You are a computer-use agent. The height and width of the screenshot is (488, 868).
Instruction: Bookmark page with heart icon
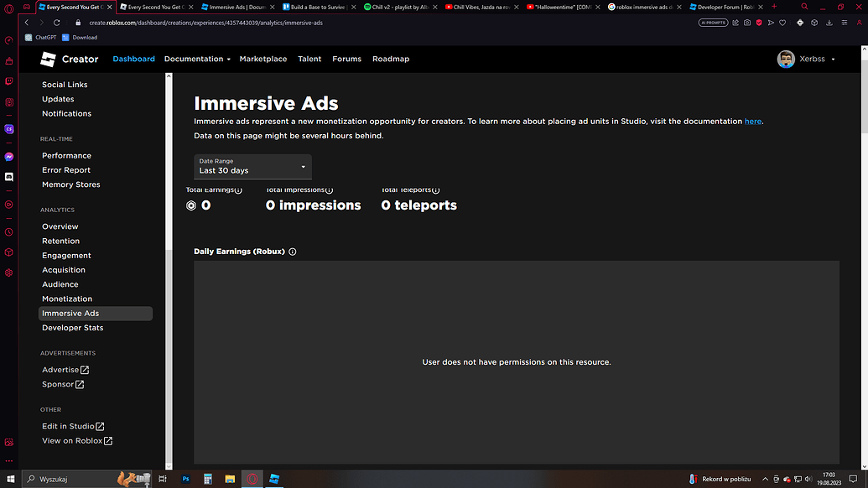(x=782, y=23)
